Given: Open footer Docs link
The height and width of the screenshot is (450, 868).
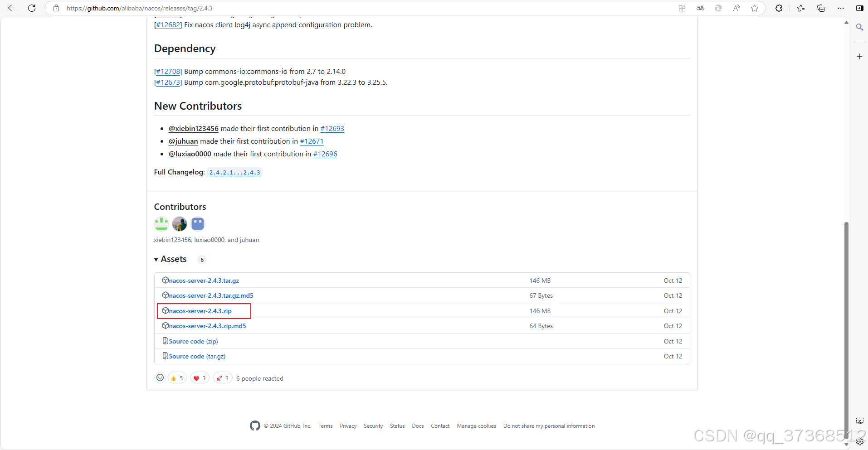Looking at the screenshot, I should pos(418,426).
